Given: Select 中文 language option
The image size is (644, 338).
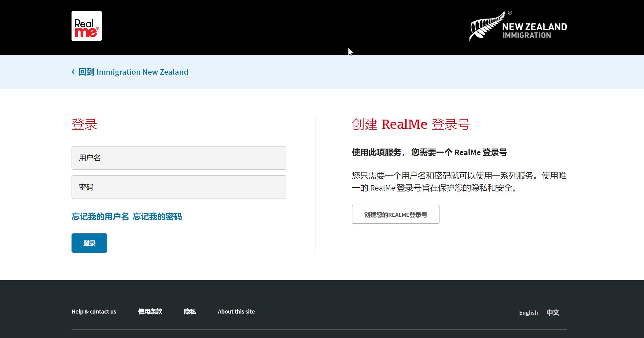Looking at the screenshot, I should [553, 313].
